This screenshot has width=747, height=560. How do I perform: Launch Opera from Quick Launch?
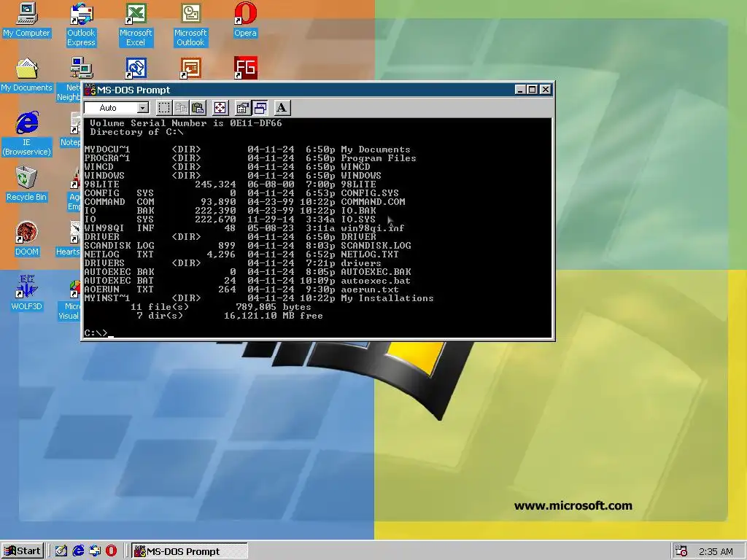[x=111, y=551]
